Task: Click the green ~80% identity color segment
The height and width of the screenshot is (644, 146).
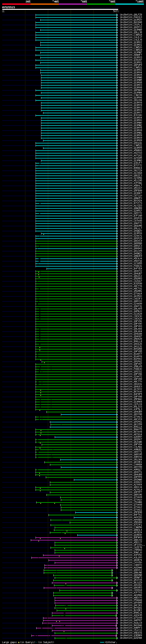Action: tap(101, 4)
